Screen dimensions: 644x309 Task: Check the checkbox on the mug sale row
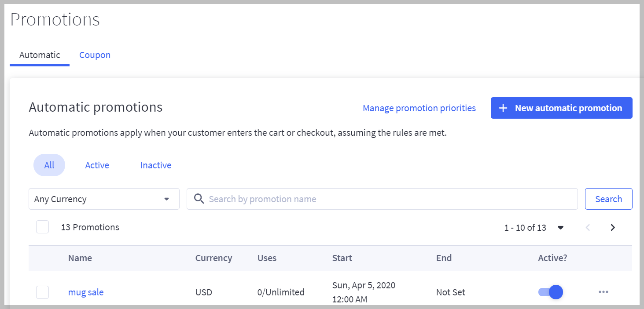point(42,292)
